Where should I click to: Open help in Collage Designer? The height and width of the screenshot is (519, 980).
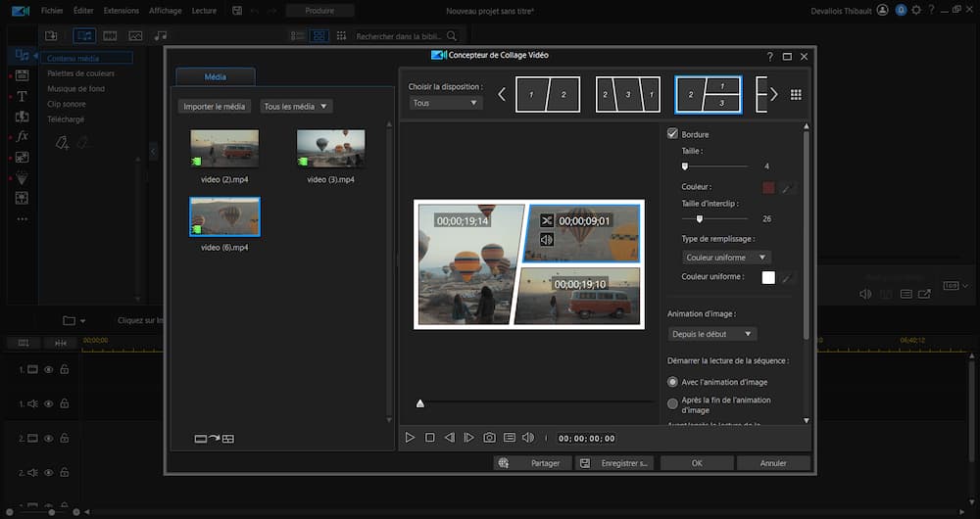[x=769, y=56]
